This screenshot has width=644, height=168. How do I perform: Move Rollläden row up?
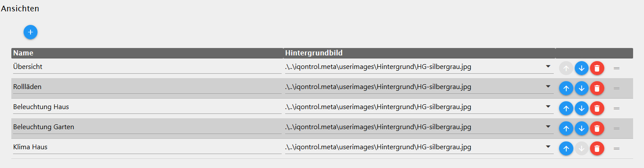(x=566, y=88)
